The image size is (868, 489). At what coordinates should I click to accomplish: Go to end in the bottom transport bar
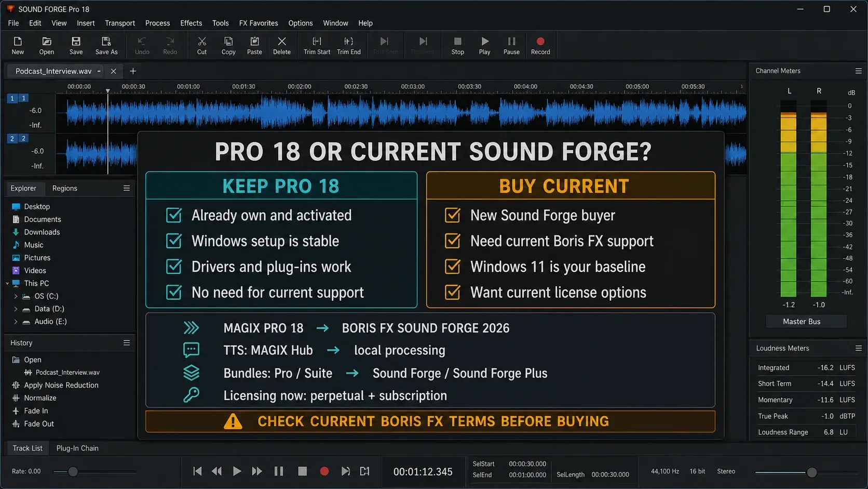coord(345,471)
